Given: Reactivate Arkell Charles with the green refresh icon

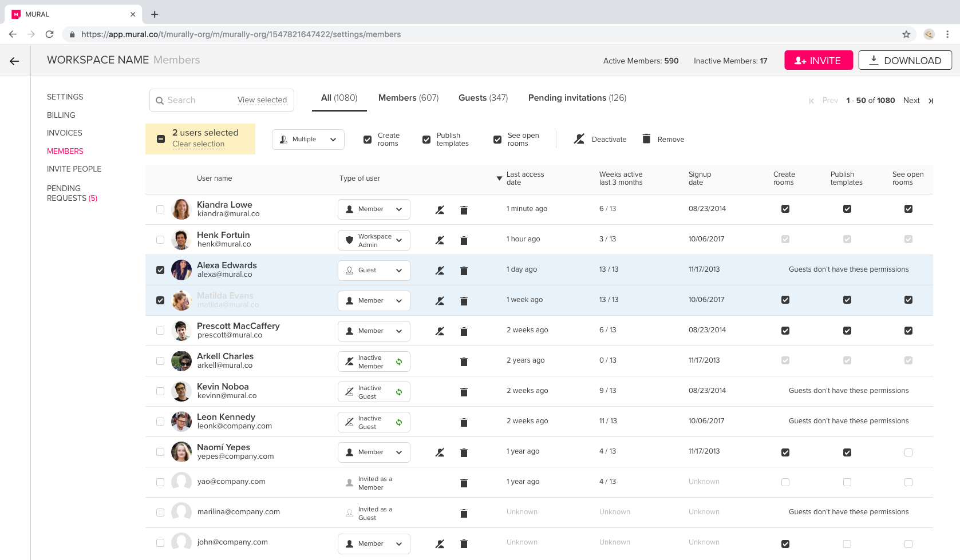Looking at the screenshot, I should coord(399,362).
